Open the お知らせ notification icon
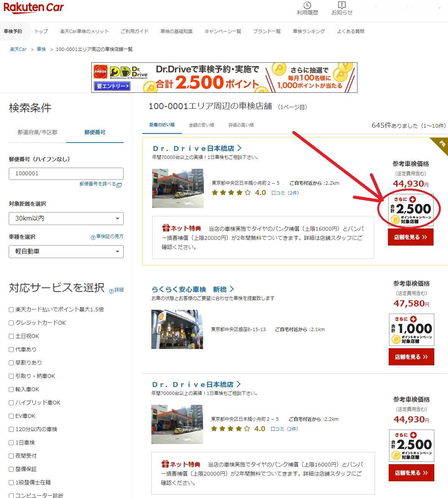448x498 pixels. [x=342, y=5]
